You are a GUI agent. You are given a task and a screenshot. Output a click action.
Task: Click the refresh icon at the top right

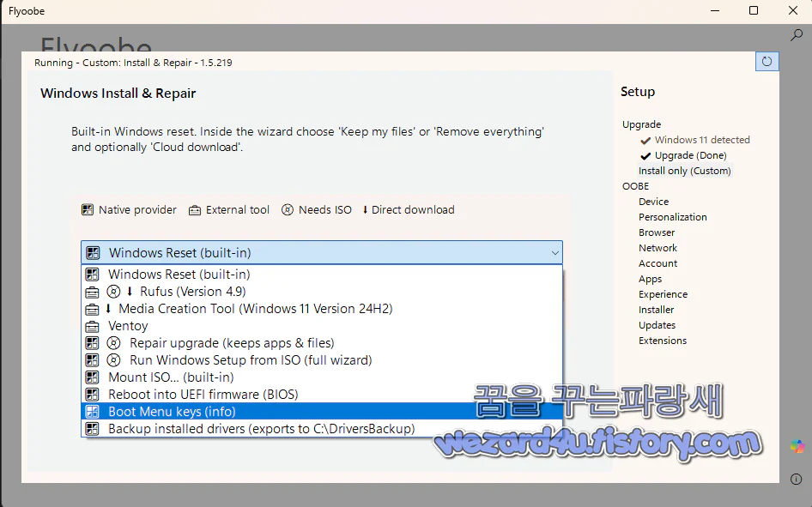click(x=767, y=62)
